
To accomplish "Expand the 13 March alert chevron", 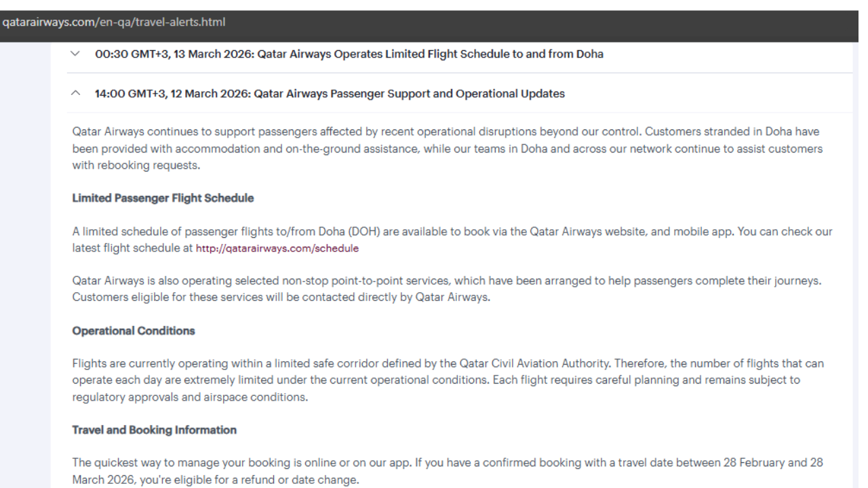I will pyautogui.click(x=75, y=54).
